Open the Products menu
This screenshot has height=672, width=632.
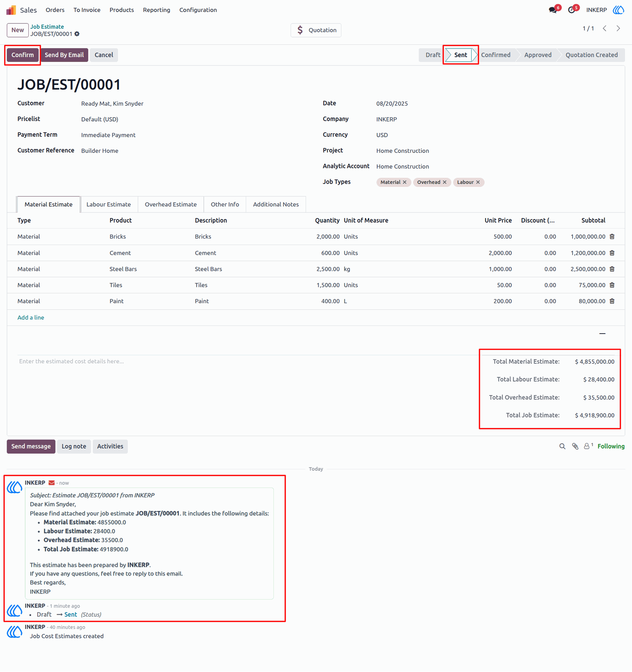pyautogui.click(x=121, y=10)
